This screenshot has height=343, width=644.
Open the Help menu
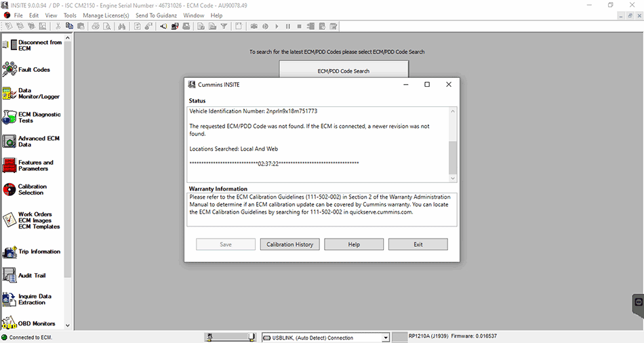click(x=216, y=15)
